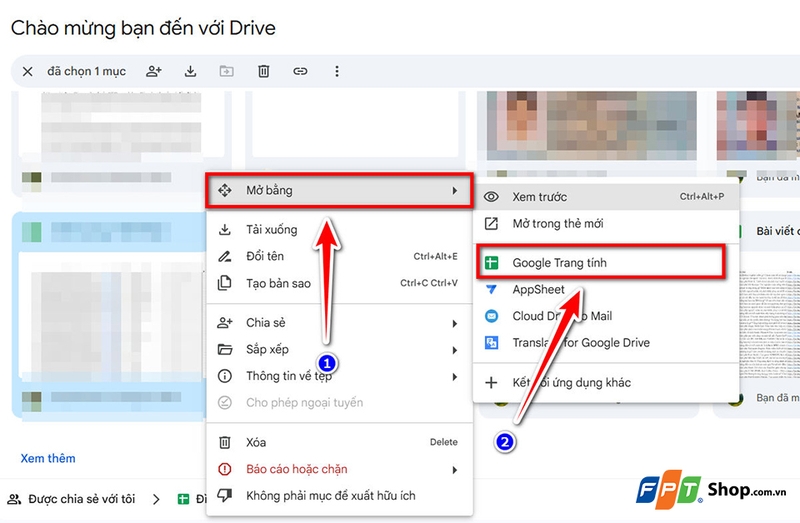Click the info icon beside Thông tin về tệp
Viewport: 800px width, 523px height.
click(x=224, y=376)
